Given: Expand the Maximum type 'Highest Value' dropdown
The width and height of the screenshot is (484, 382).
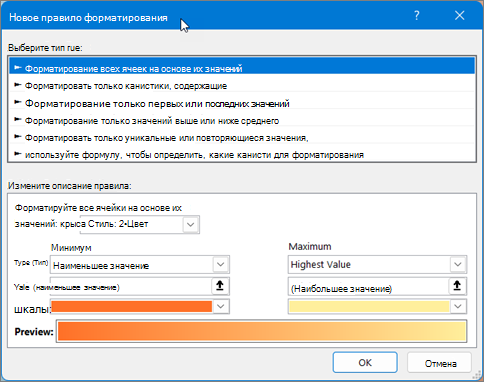Looking at the screenshot, I should point(458,265).
